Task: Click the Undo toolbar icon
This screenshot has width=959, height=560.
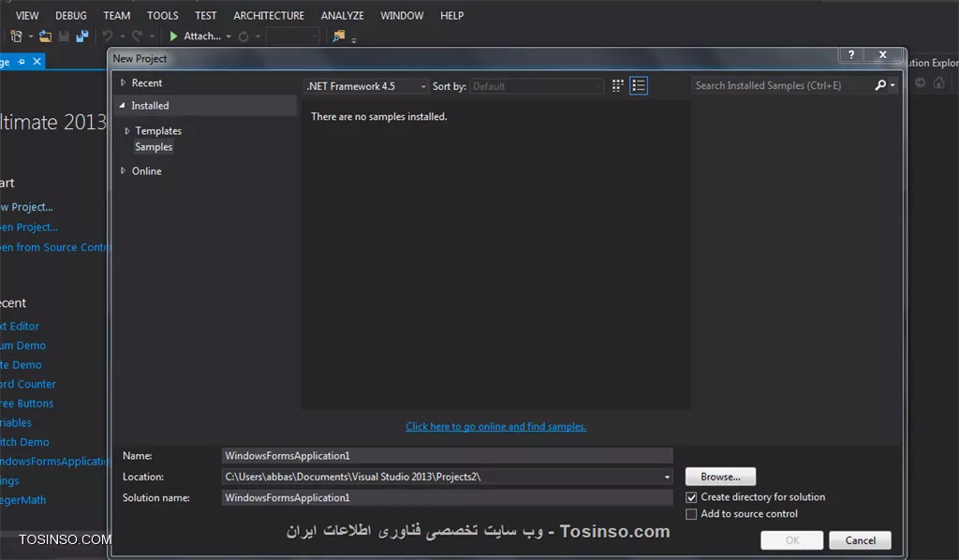Action: click(108, 37)
